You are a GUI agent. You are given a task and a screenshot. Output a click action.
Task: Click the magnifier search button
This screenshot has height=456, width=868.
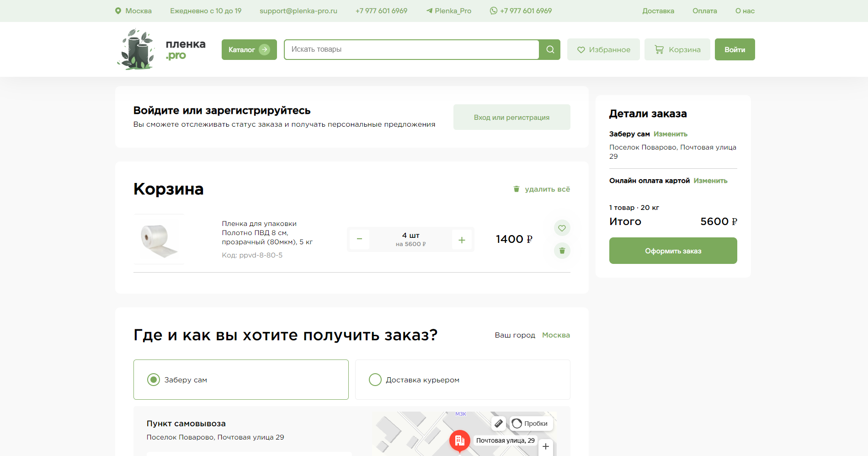click(550, 49)
